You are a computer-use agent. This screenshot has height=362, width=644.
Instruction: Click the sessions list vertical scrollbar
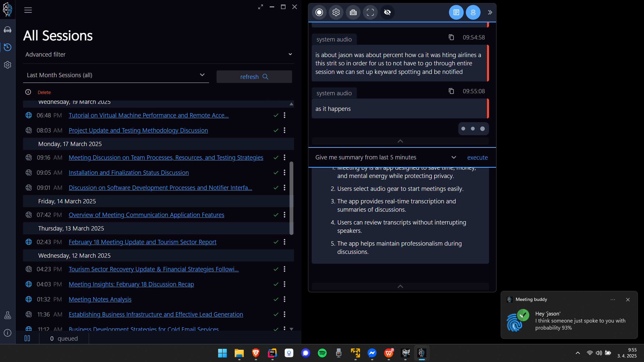point(291,198)
